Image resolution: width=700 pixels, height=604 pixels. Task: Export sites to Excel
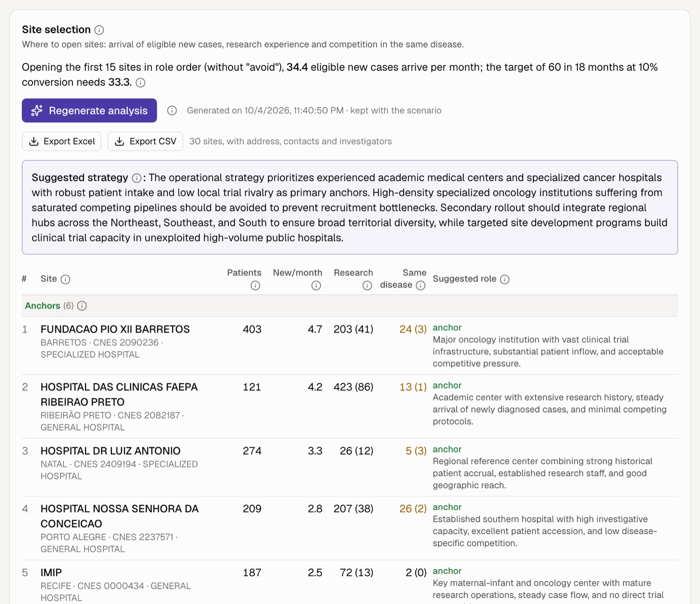(x=62, y=141)
